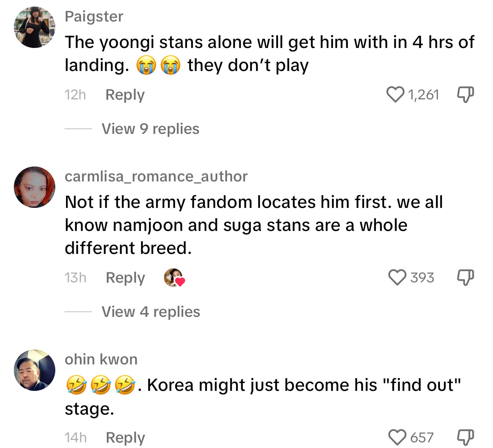Viewport: 493px width, 448px height.
Task: Open Paigster's profile picture
Action: click(35, 27)
